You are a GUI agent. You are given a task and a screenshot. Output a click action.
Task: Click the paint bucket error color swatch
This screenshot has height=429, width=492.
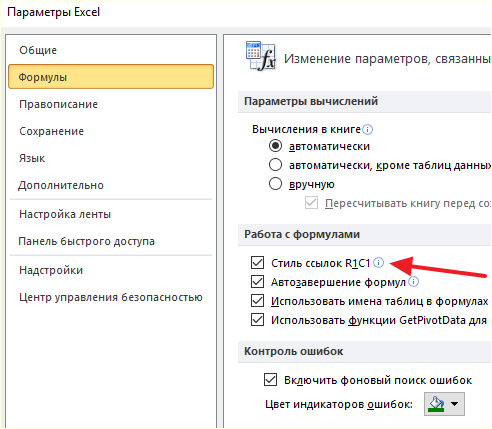(436, 404)
